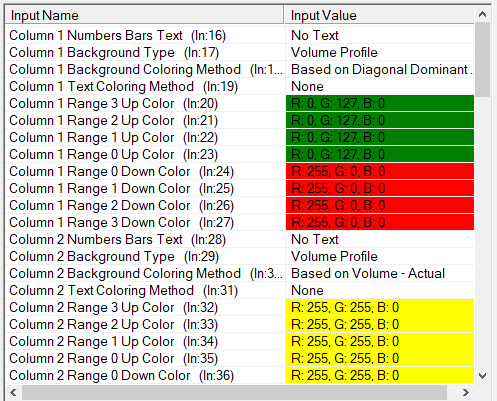Click 'Column 1 Numbers Bars Text (In:16)' row name
The image size is (497, 401).
tap(117, 35)
